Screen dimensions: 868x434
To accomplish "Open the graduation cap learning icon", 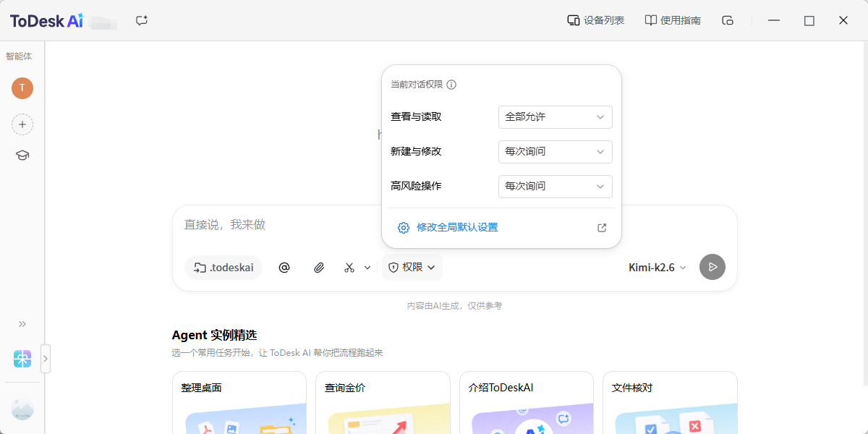I will point(22,156).
